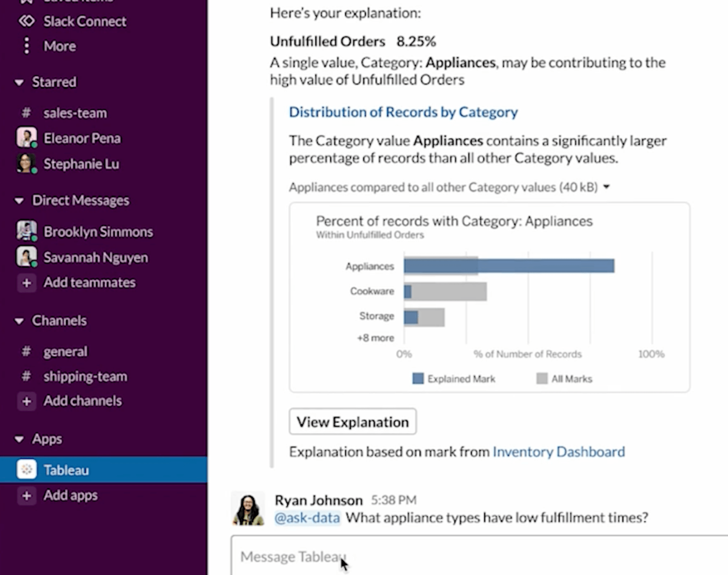Collapse the Starred section
Image resolution: width=728 pixels, height=575 pixels.
coord(19,82)
